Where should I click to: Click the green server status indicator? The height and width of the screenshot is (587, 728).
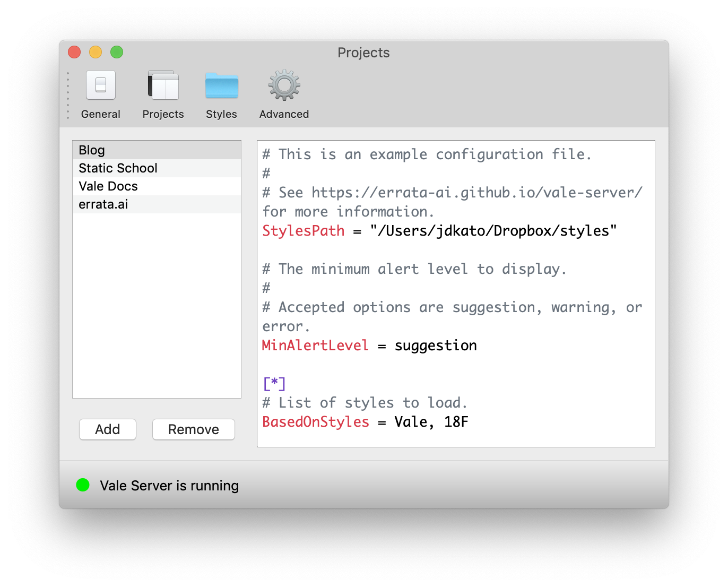click(x=83, y=485)
